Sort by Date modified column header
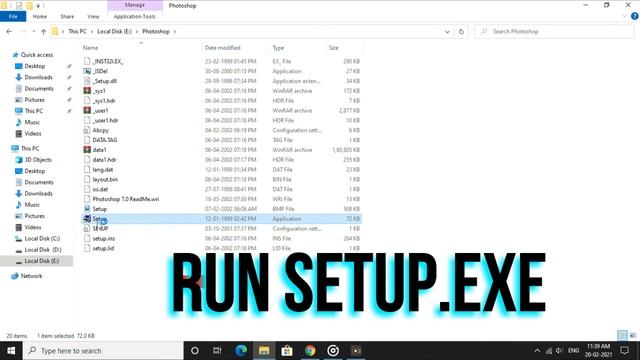Viewport: 640px width, 360px height. pos(222,48)
